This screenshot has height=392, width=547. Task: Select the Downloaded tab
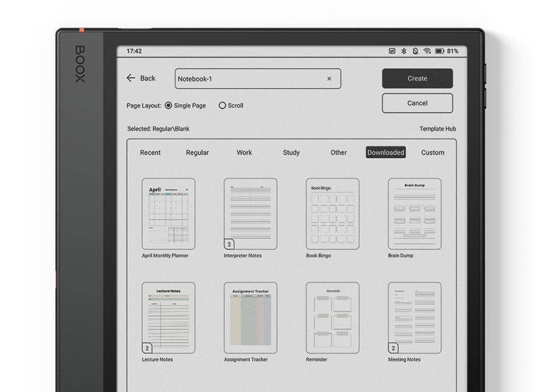pyautogui.click(x=386, y=152)
